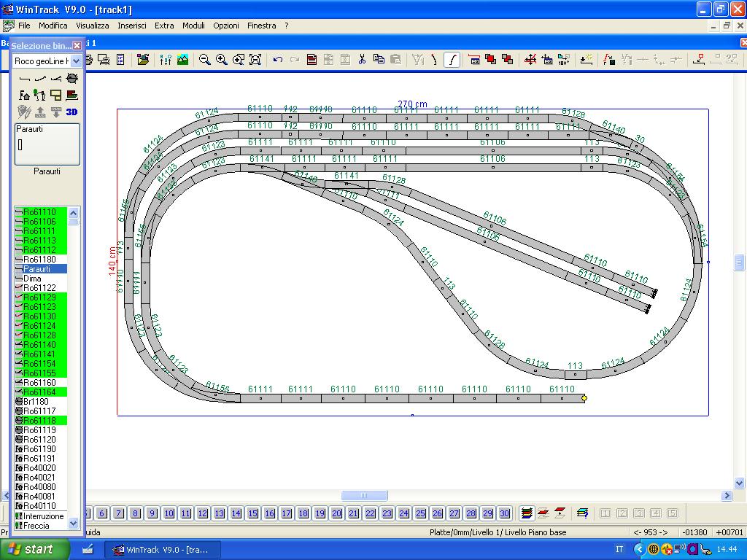
Task: Open the Moduli menu
Action: [x=193, y=26]
